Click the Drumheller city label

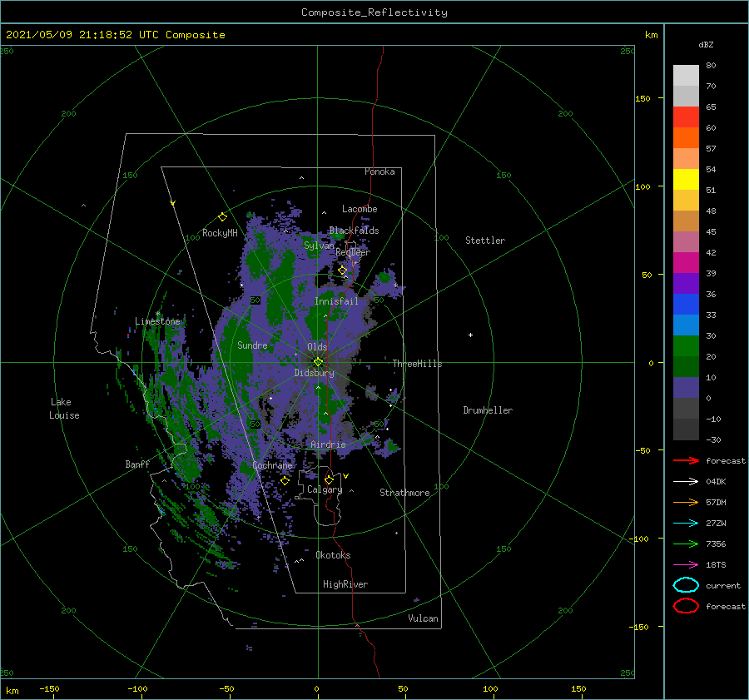tap(488, 410)
